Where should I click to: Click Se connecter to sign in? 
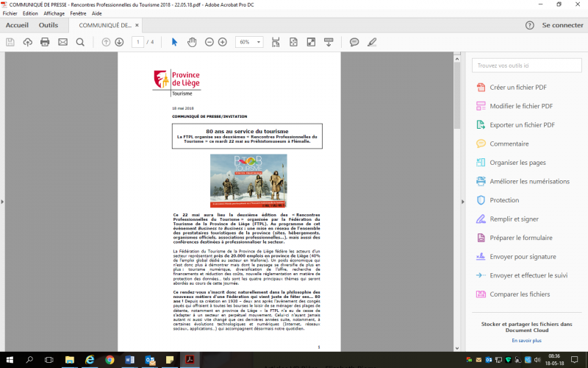[x=562, y=25]
